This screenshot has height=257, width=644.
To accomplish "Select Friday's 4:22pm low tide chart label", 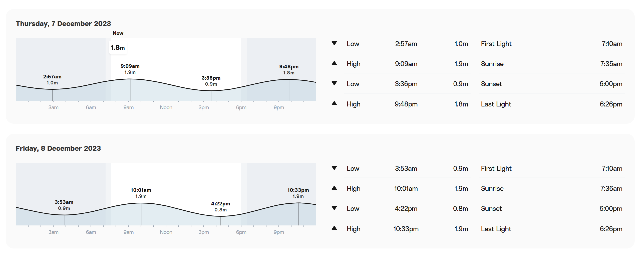I will 220,207.
